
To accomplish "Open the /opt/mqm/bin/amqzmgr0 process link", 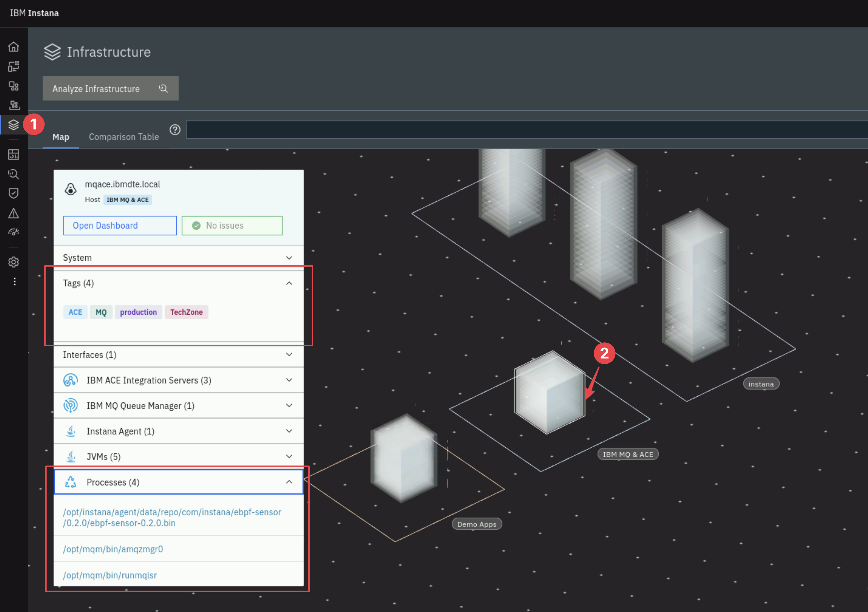I will click(113, 549).
